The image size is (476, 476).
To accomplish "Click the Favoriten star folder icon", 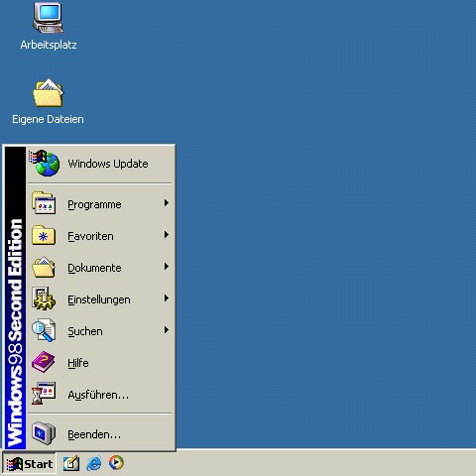I will [x=44, y=235].
